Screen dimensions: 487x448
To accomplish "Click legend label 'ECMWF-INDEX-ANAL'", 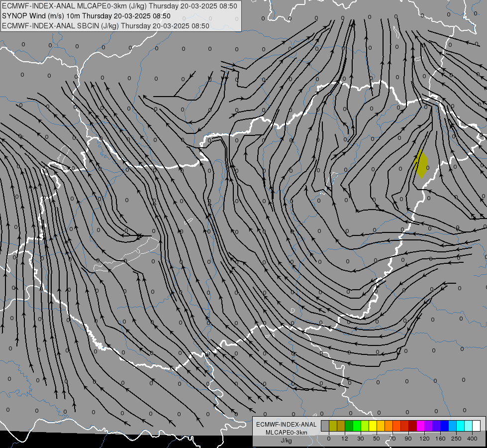I will [x=287, y=425].
